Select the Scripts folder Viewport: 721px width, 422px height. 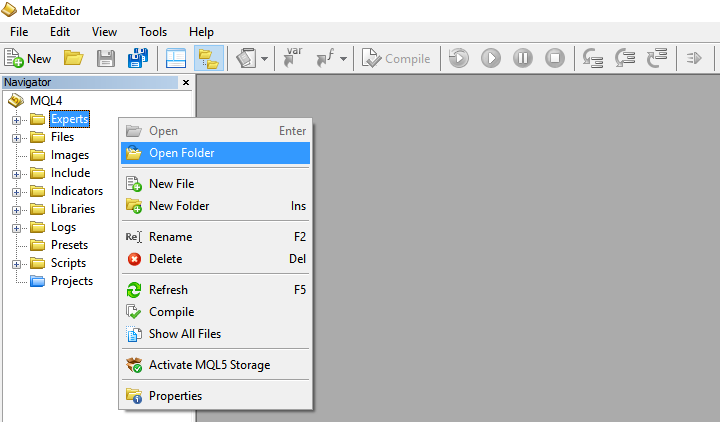(69, 263)
